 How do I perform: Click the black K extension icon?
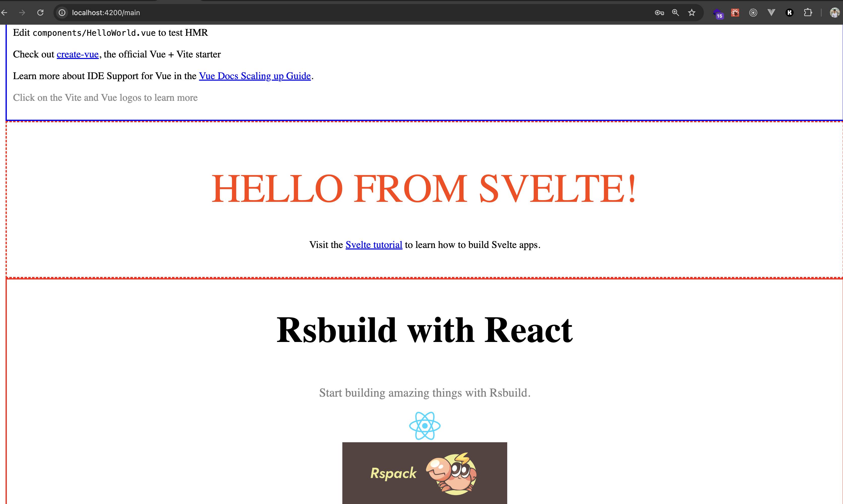(789, 13)
